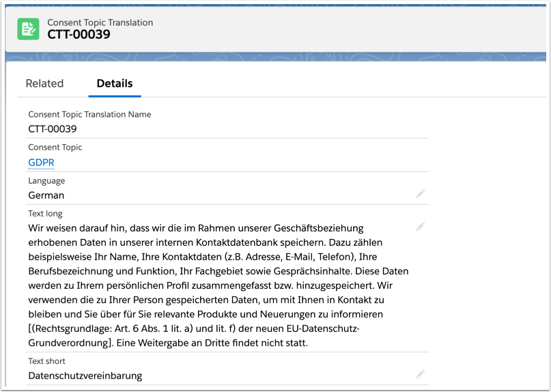The image size is (551, 392).
Task: Edit the Language field with pencil icon
Action: pos(420,195)
